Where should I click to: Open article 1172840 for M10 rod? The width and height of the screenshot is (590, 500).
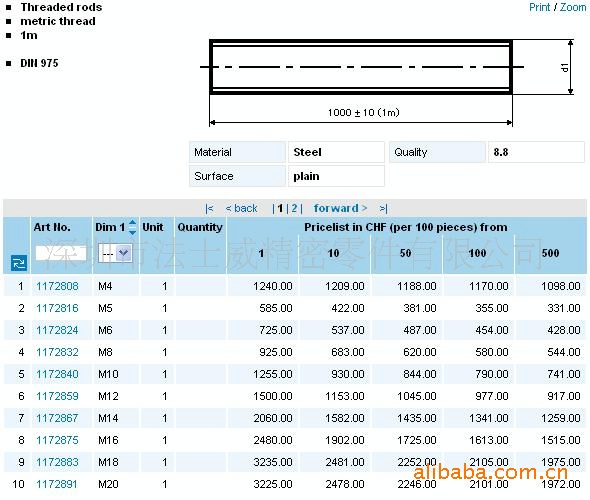pos(57,374)
